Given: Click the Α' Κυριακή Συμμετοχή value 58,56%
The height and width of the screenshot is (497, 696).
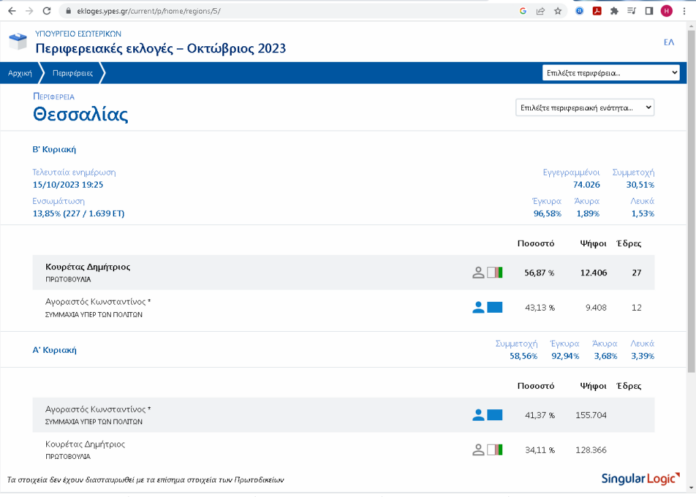Looking at the screenshot, I should 523,356.
